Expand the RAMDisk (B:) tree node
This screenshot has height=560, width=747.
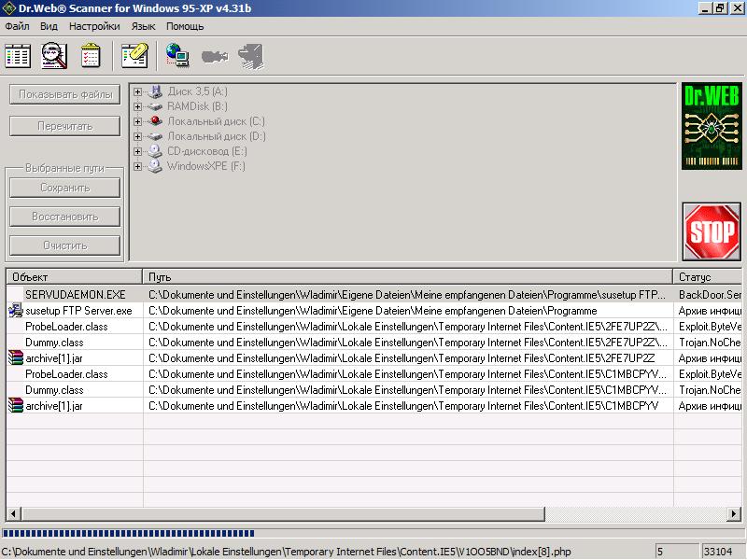pos(137,106)
